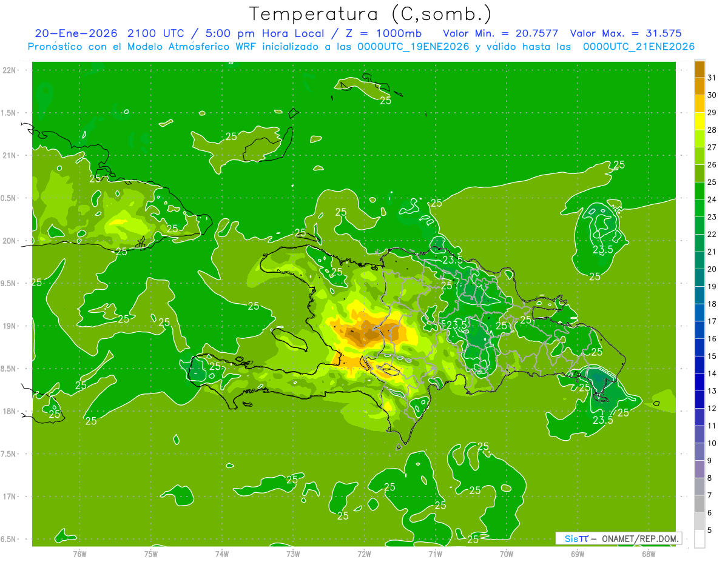Click the dark brown swatch above 31
728x562 pixels.
click(699, 69)
